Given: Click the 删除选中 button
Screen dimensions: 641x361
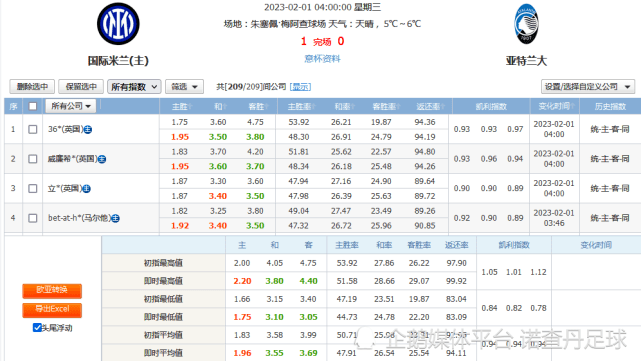Looking at the screenshot, I should click(32, 87).
